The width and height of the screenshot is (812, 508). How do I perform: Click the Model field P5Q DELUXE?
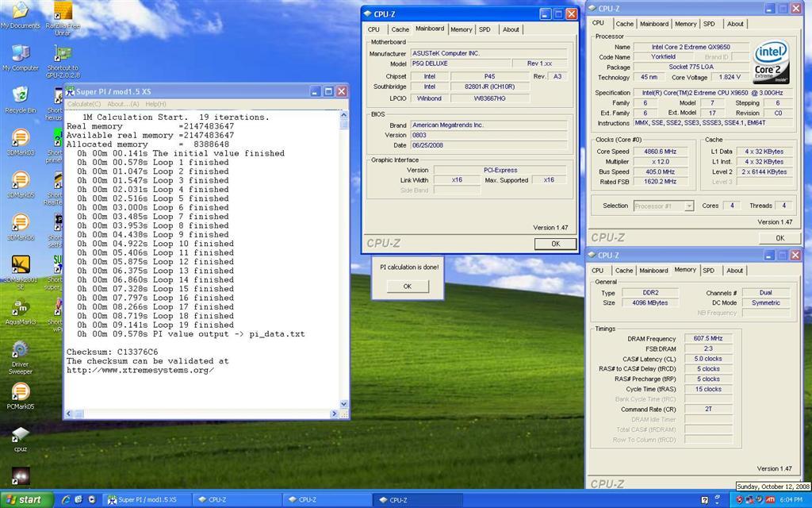coord(461,63)
